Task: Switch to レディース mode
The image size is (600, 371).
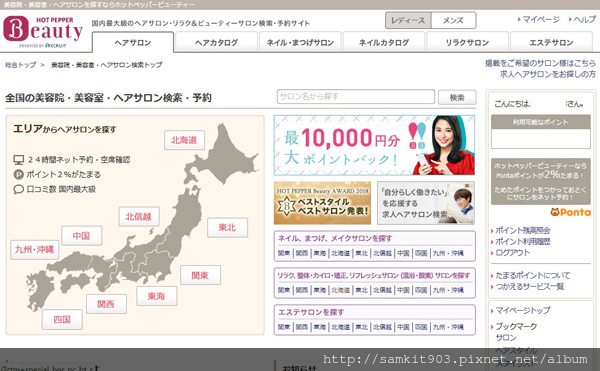Action: click(x=408, y=20)
